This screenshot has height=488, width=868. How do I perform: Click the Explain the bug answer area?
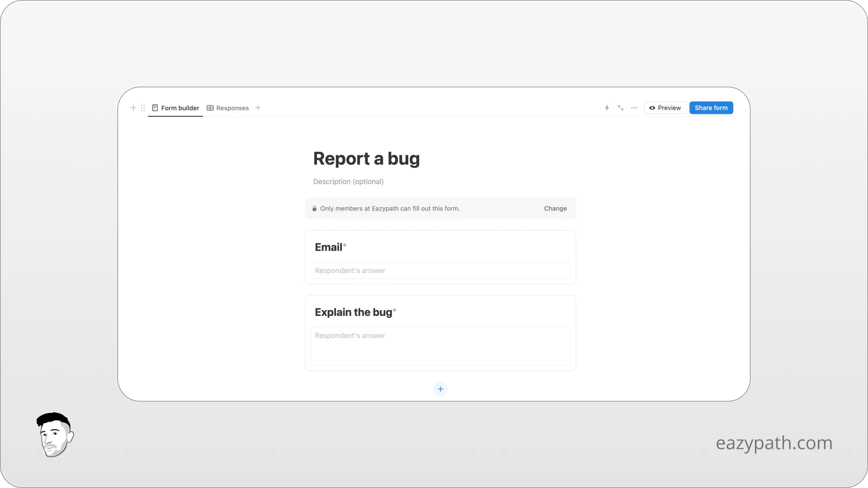(x=440, y=346)
